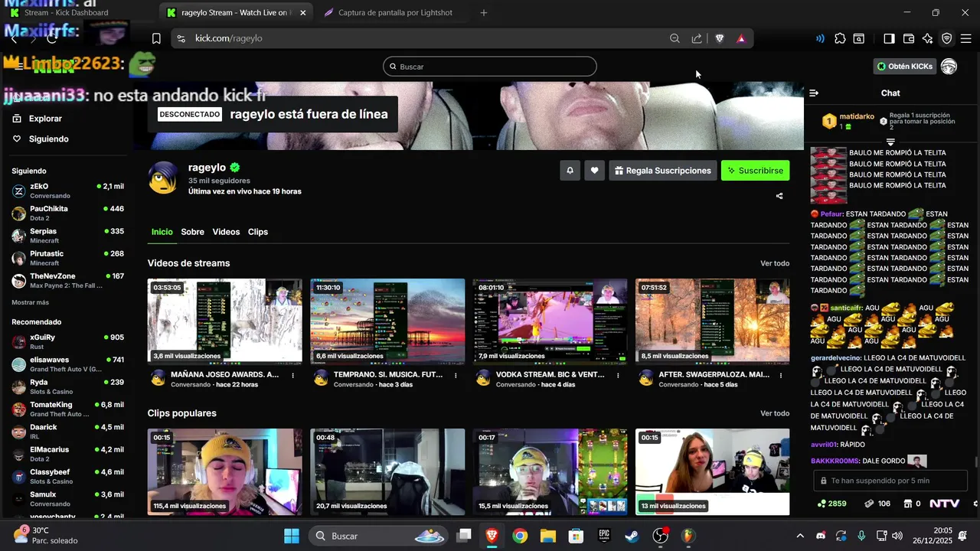Open options menu for AFTER. SWAGERPALOZA video

pos(781,376)
